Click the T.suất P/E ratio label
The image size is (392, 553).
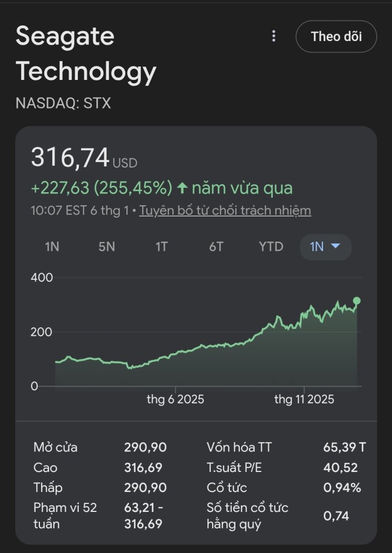[234, 468]
